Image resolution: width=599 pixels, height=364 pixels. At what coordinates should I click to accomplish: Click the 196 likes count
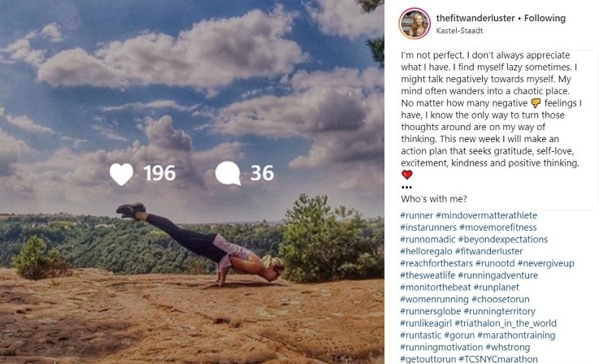click(159, 173)
